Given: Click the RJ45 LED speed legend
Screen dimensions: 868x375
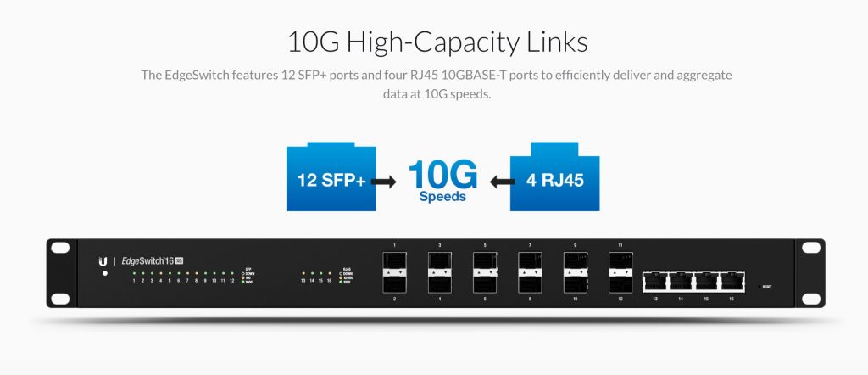Looking at the screenshot, I should tap(347, 276).
